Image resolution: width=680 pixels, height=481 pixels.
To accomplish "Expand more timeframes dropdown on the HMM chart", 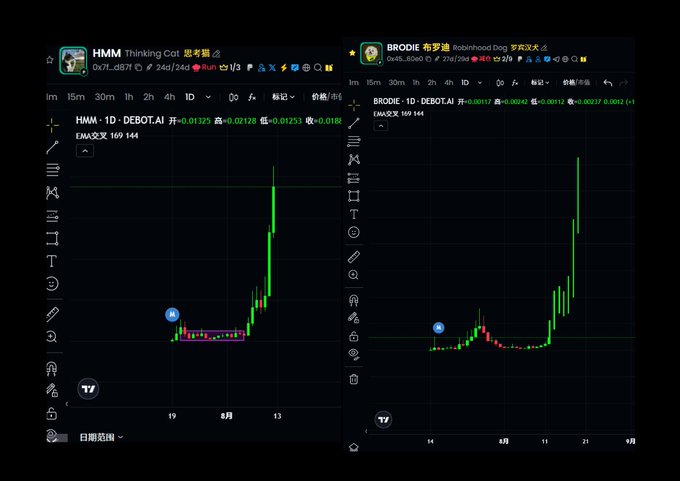I will (x=208, y=97).
